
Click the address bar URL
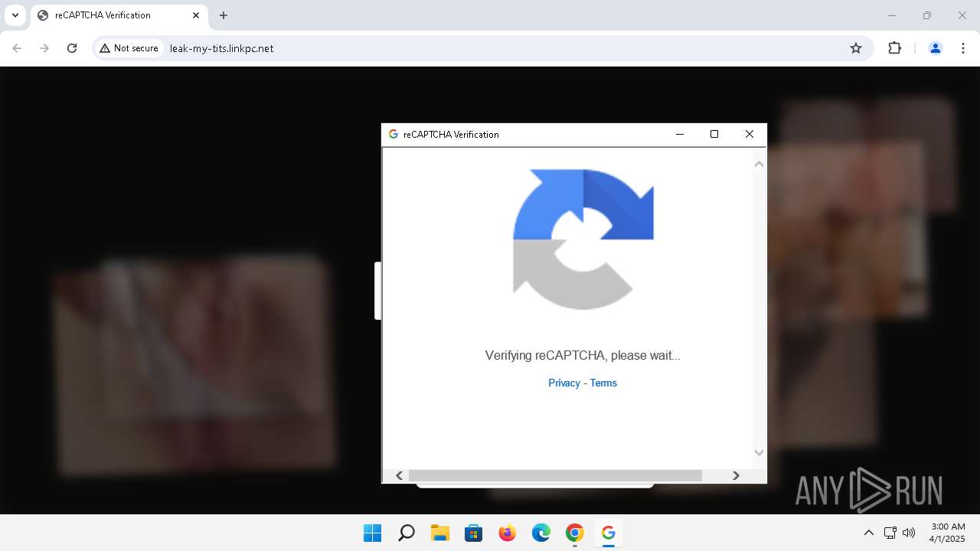pos(221,48)
